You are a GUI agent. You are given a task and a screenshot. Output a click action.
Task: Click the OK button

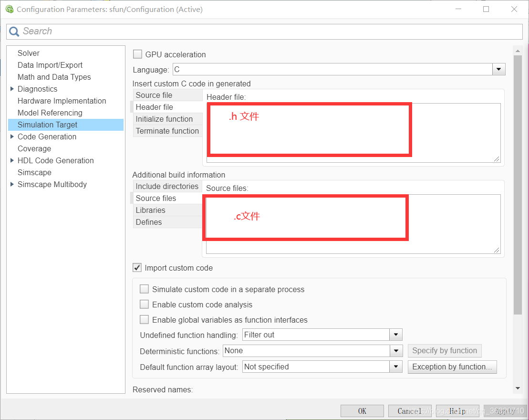pyautogui.click(x=362, y=411)
